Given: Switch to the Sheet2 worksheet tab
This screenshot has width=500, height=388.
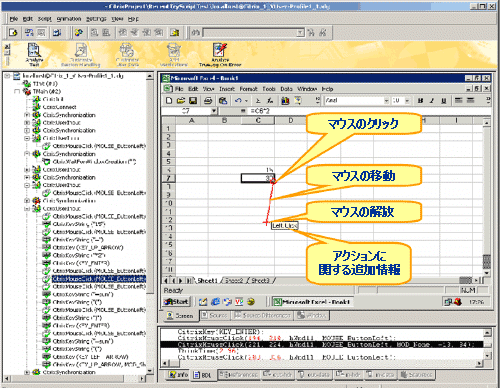Looking at the screenshot, I should pos(234,281).
